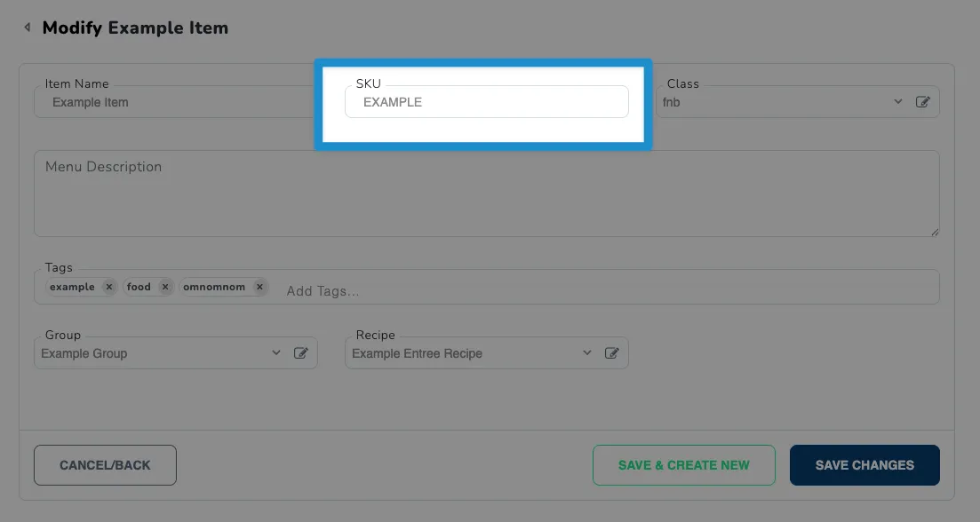Focus the Item Name field
This screenshot has height=522, width=980.
coord(175,102)
